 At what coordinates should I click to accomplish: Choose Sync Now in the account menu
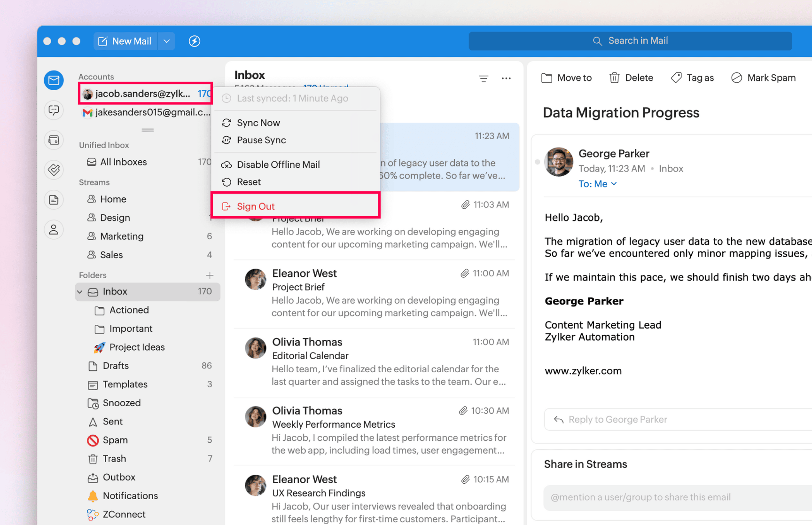click(258, 123)
